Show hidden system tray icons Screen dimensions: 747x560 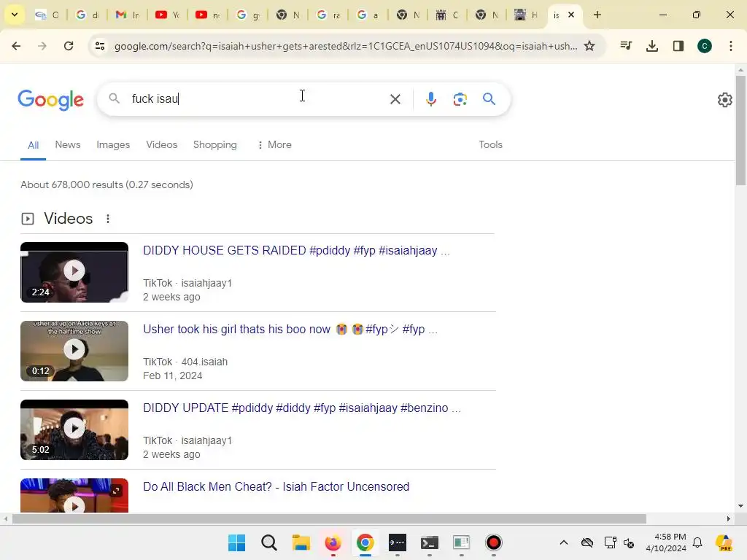point(564,542)
